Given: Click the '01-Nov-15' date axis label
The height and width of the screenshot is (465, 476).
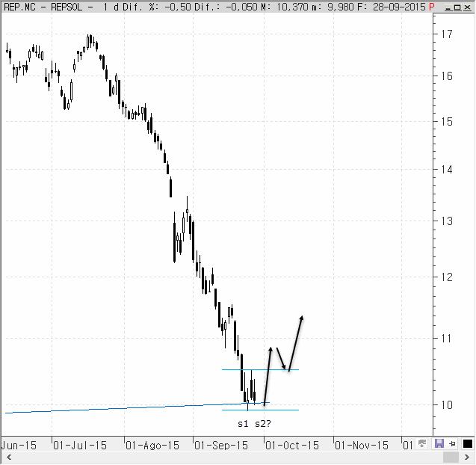Looking at the screenshot, I should coord(362,446).
